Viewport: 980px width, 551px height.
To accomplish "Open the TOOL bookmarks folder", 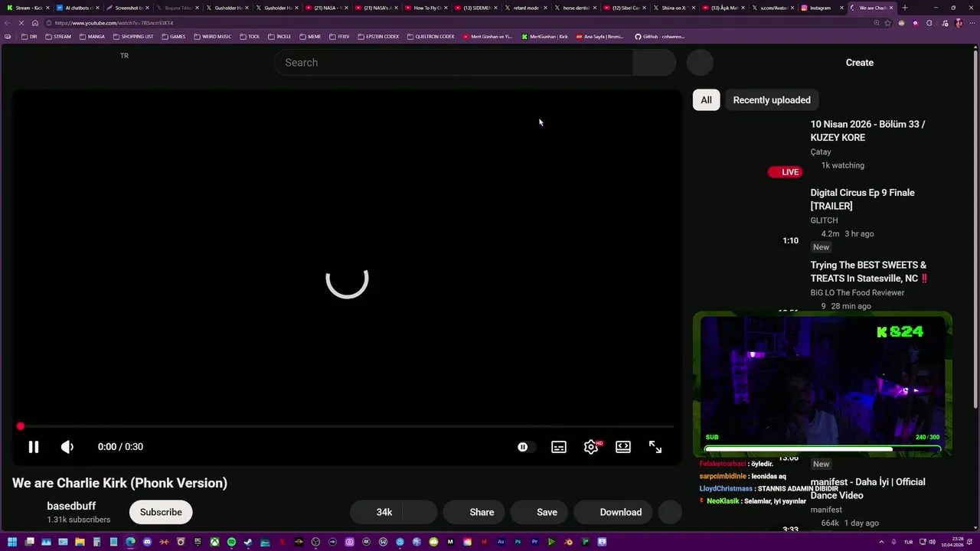I will pos(250,37).
